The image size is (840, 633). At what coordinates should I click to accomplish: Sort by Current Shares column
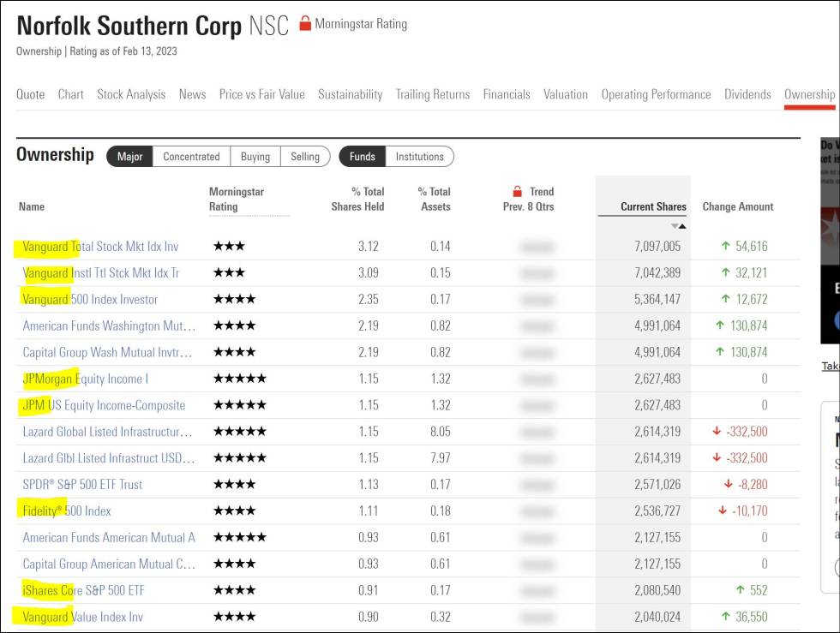point(653,206)
